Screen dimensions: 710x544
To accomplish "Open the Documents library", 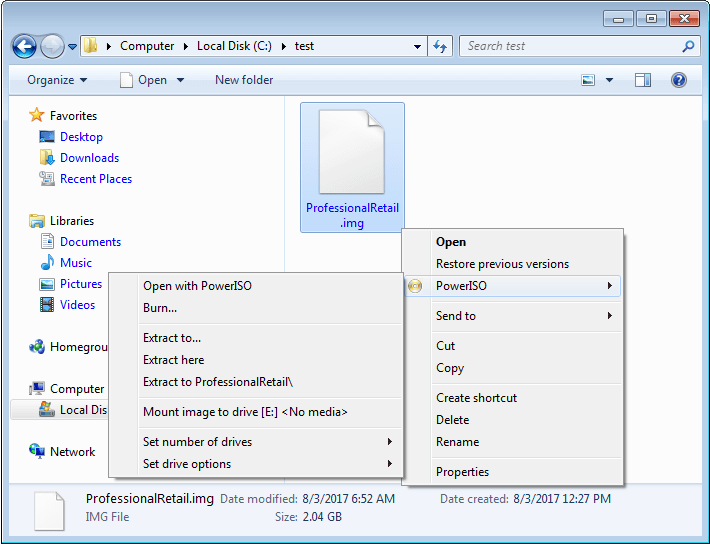I will click(91, 242).
